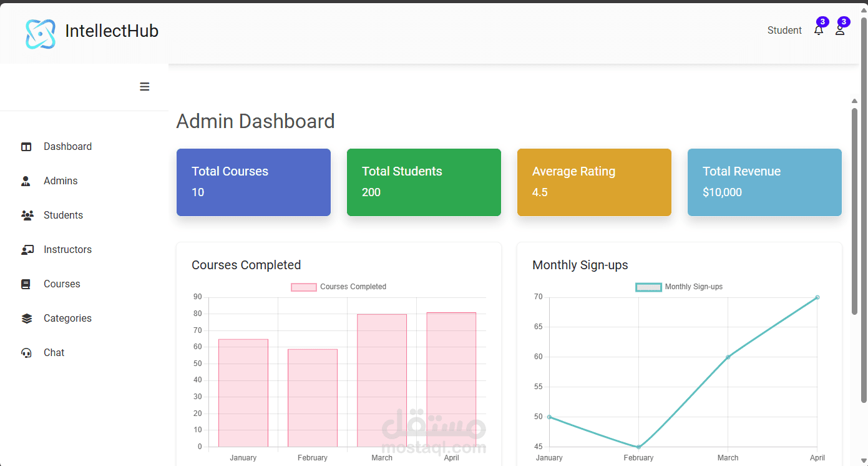Click the 200 students value

pos(371,192)
